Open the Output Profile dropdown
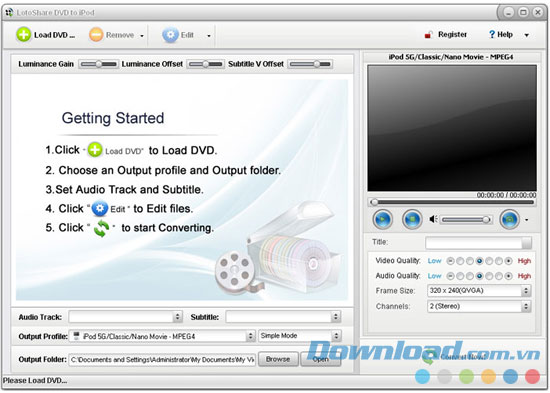This screenshot has width=550, height=393. 250,336
